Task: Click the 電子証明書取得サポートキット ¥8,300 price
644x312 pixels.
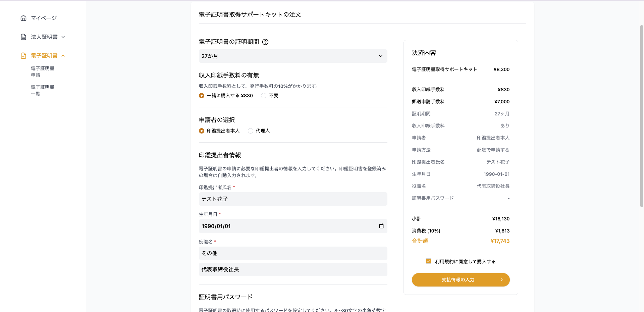Action: click(x=501, y=69)
